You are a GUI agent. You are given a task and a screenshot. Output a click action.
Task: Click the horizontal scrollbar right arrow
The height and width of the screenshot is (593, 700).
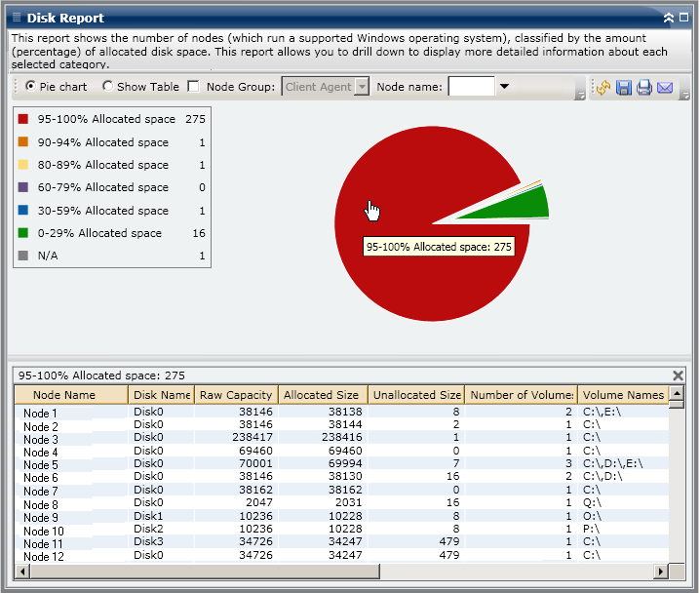pos(661,571)
